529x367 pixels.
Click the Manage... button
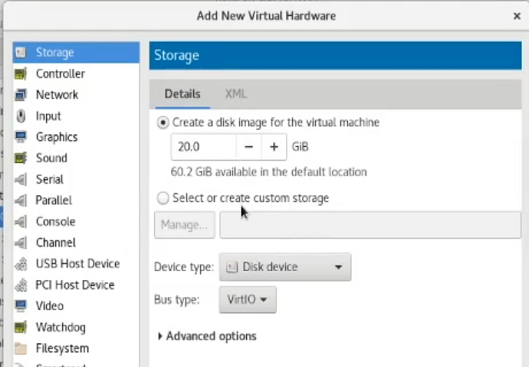(x=185, y=225)
